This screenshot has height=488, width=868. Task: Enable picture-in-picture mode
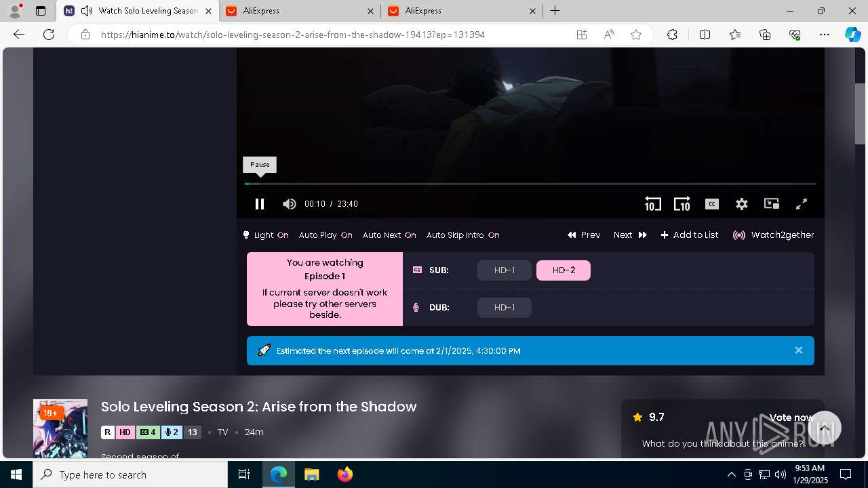click(772, 204)
